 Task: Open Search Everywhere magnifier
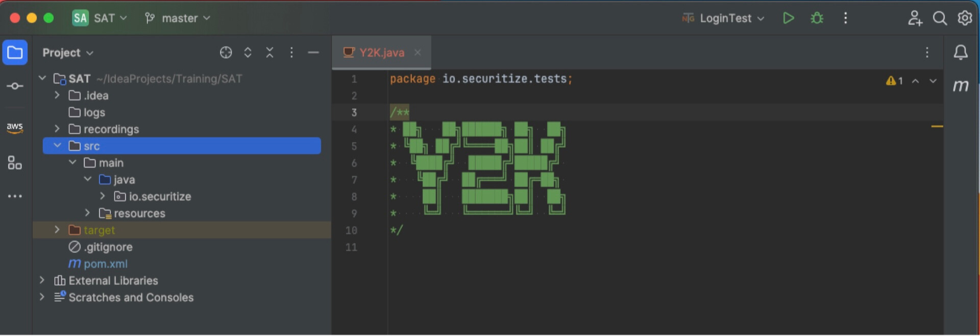pyautogui.click(x=940, y=18)
